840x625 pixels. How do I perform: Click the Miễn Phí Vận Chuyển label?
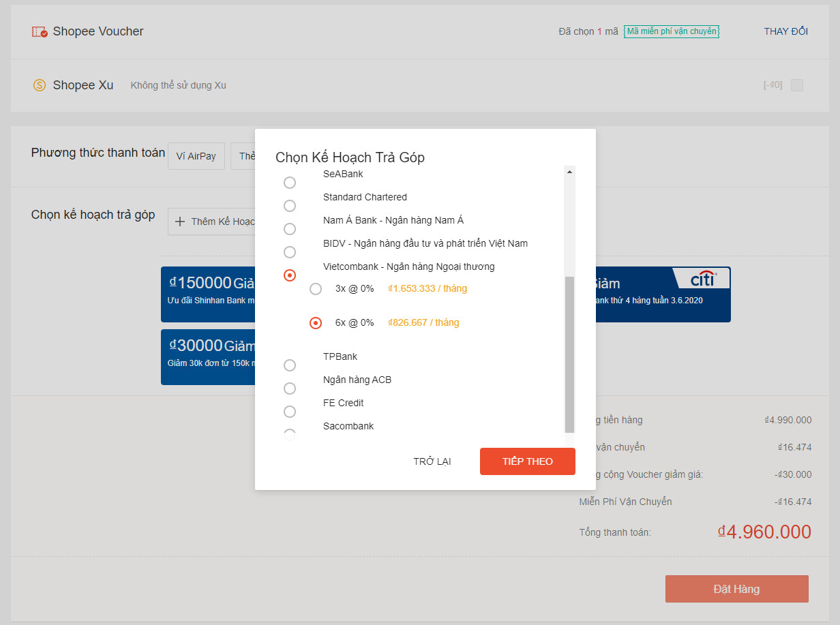point(626,502)
